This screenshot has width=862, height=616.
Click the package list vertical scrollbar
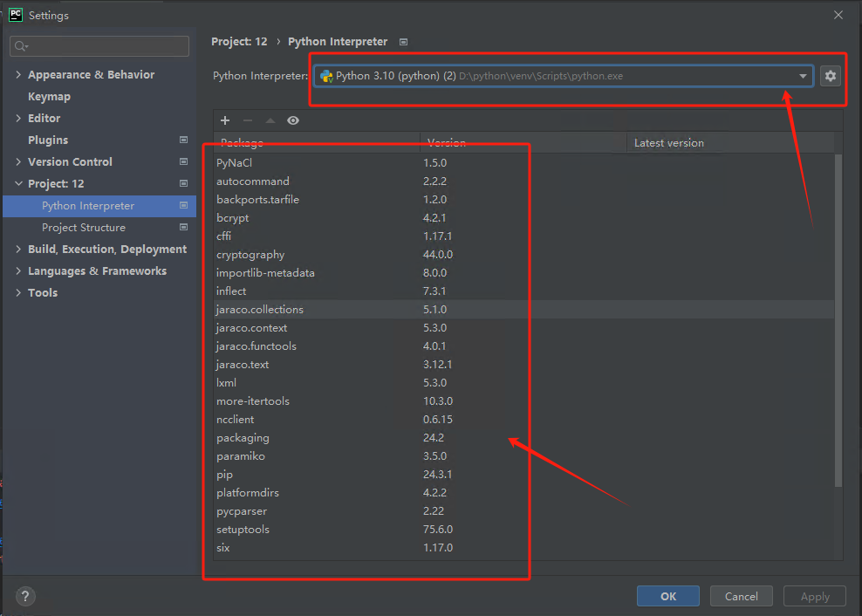pyautogui.click(x=838, y=320)
